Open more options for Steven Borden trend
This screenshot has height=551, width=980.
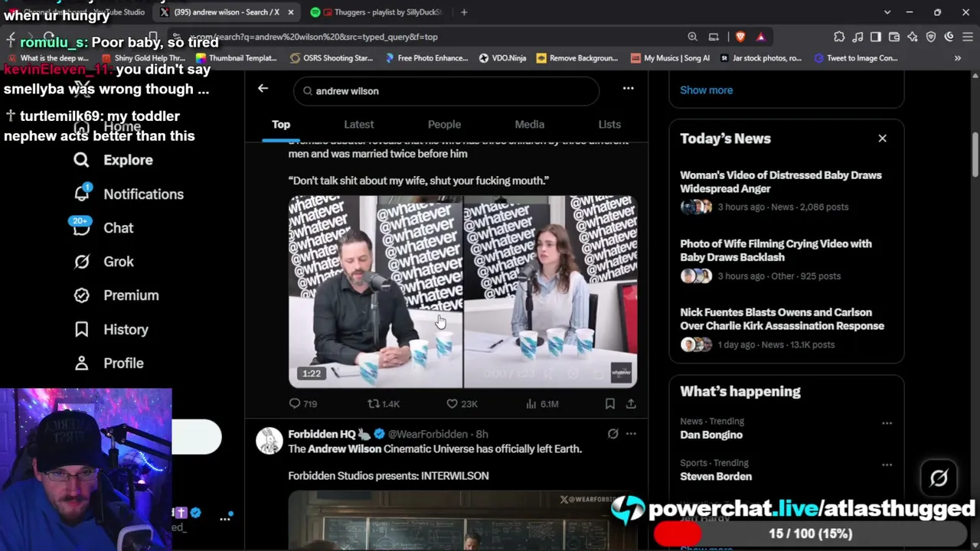click(x=887, y=465)
